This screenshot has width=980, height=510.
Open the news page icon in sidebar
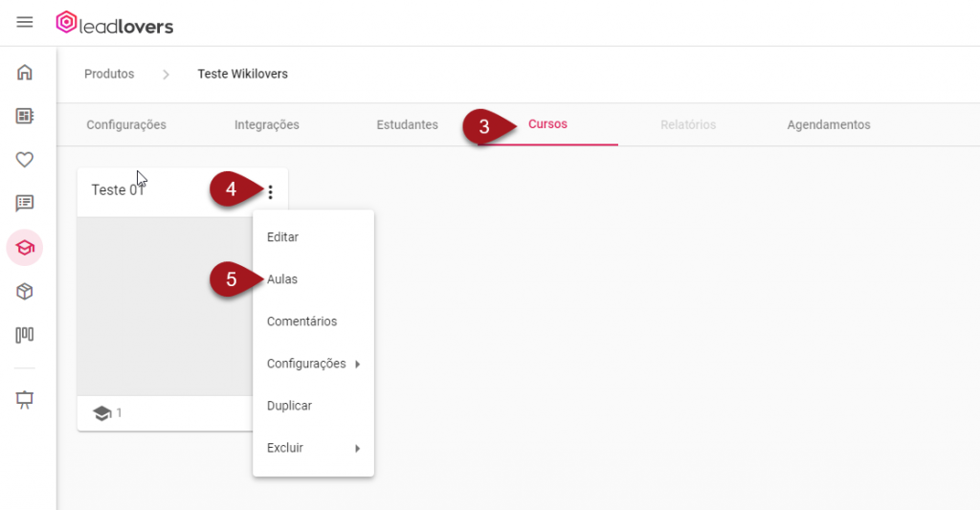pos(25,116)
